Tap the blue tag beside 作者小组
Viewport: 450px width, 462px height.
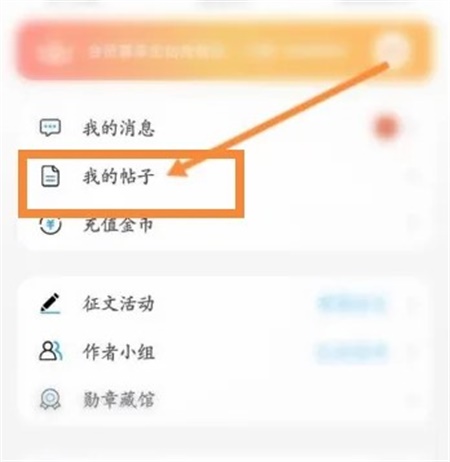pos(352,352)
